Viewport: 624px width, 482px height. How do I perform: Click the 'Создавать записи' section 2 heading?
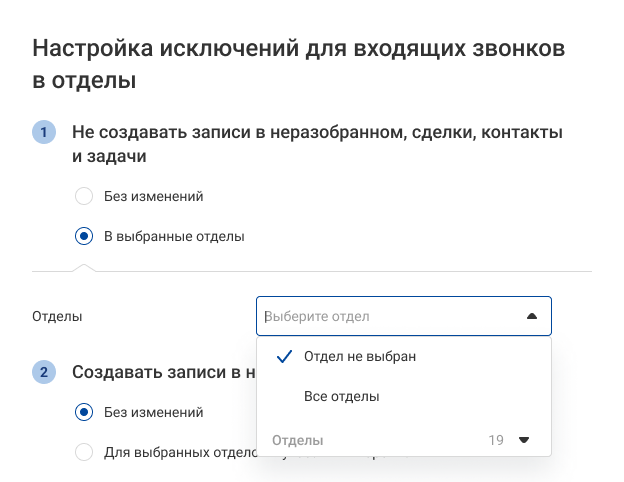pyautogui.click(x=160, y=373)
